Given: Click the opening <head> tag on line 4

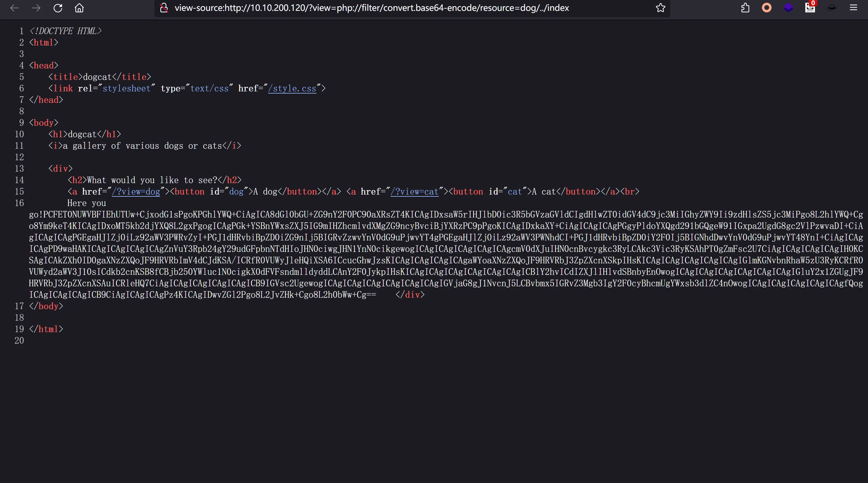Looking at the screenshot, I should 43,65.
